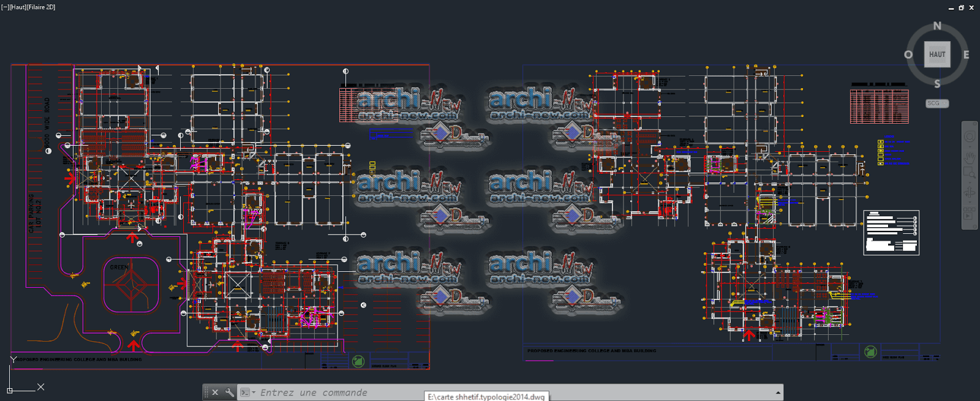Activate Zoom Extents in navigation bar

pos(970,172)
